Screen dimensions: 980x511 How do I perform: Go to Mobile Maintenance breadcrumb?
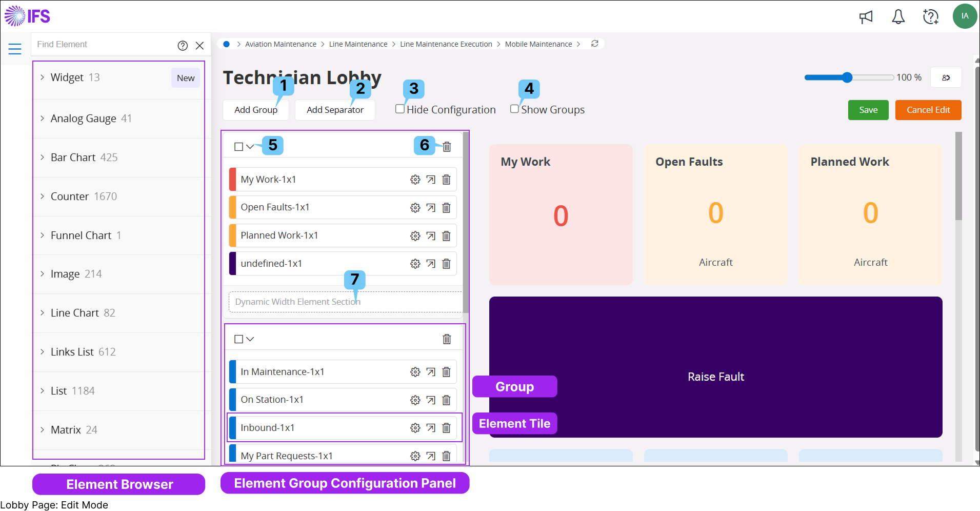click(538, 44)
